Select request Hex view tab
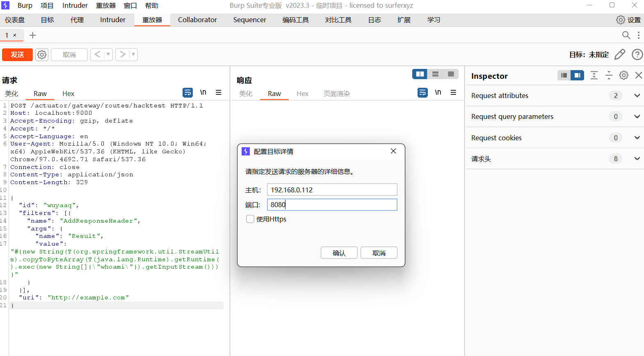Screen dimensions: 644x356 point(68,94)
